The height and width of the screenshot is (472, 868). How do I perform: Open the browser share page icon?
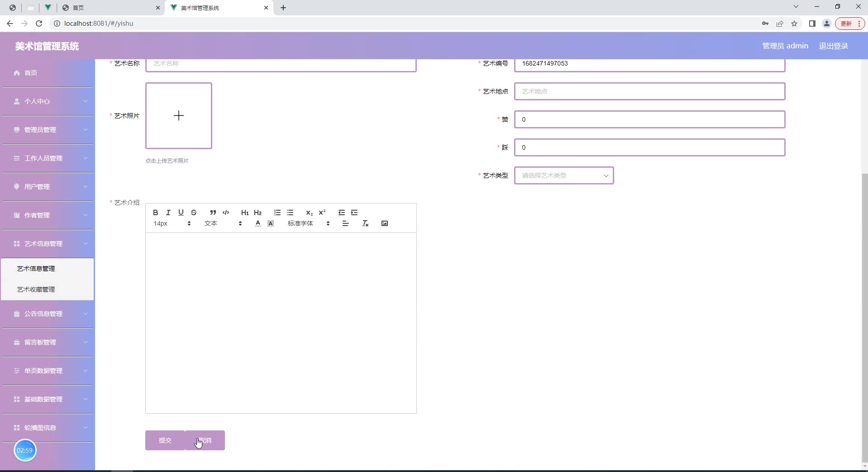point(780,24)
